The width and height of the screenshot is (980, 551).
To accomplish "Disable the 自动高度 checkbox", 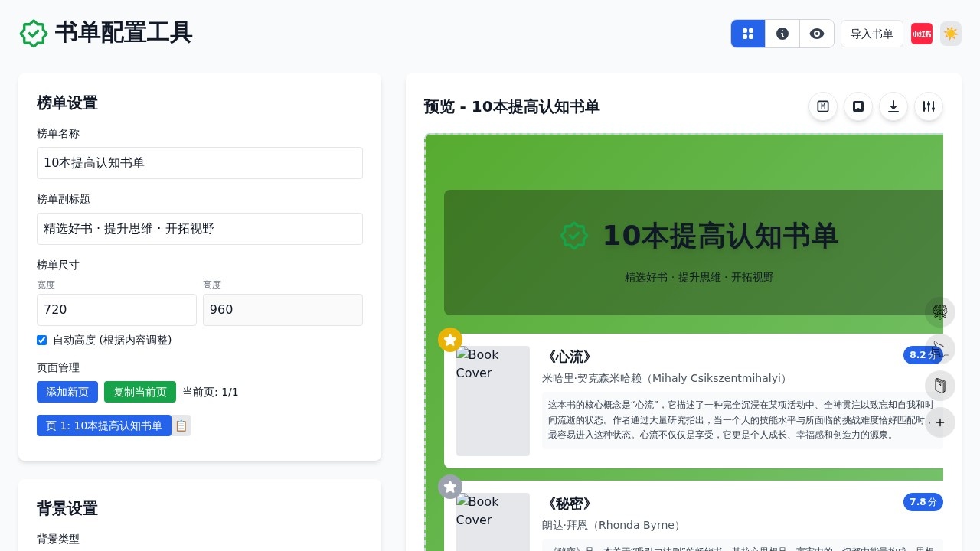I will 41,340.
